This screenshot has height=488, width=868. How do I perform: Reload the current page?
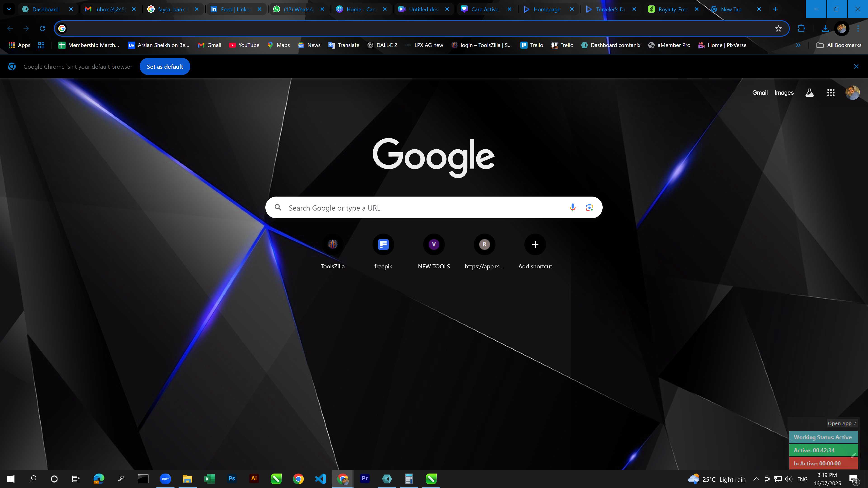(x=42, y=28)
